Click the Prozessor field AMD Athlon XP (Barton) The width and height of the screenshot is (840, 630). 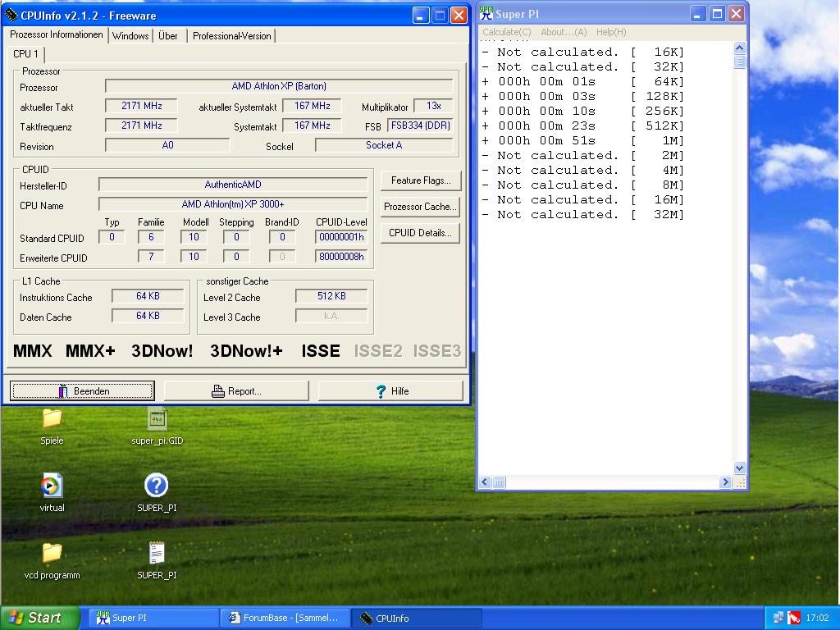279,85
